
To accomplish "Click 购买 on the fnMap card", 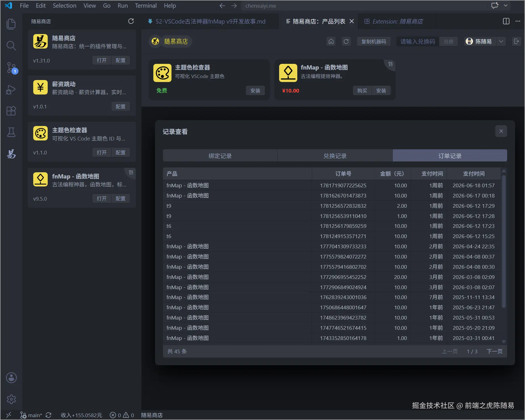I will (362, 91).
